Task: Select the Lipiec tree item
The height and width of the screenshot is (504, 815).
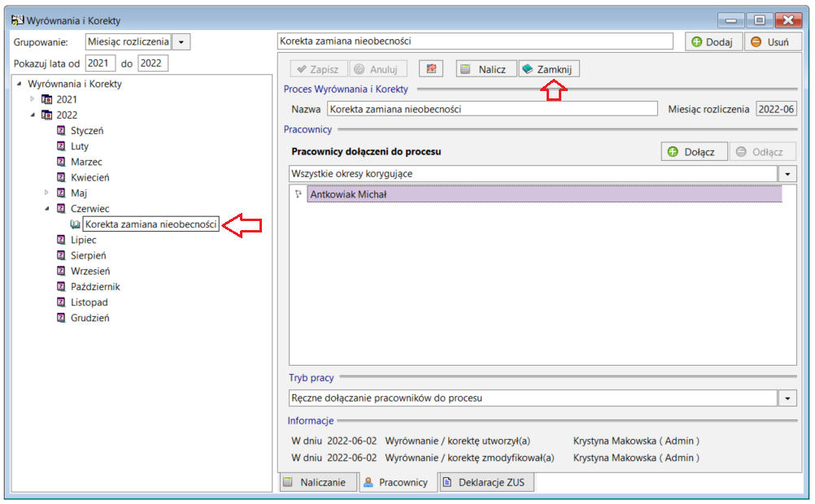Action: [x=84, y=240]
